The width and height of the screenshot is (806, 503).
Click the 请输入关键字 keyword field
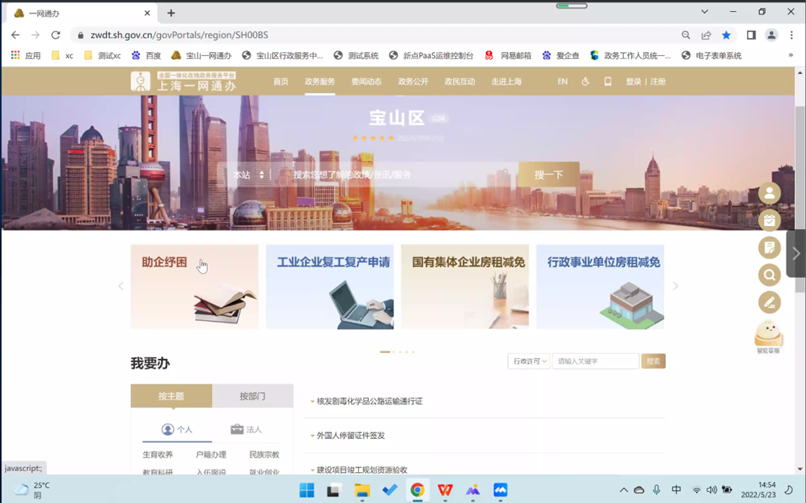coord(596,361)
